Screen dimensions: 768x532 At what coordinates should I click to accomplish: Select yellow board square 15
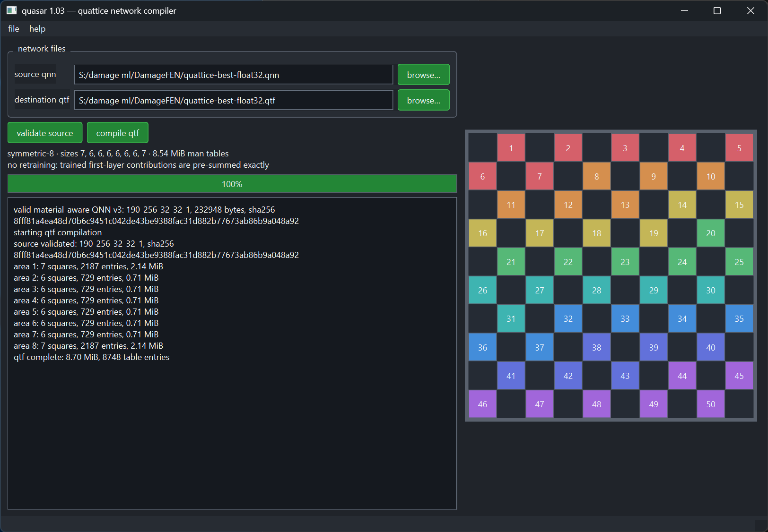[739, 205]
